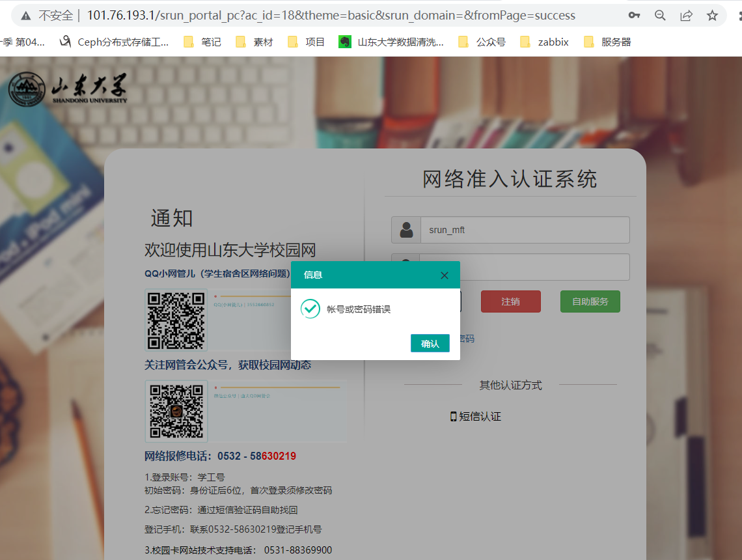Image resolution: width=742 pixels, height=560 pixels.
Task: Click the share page icon
Action: click(686, 16)
